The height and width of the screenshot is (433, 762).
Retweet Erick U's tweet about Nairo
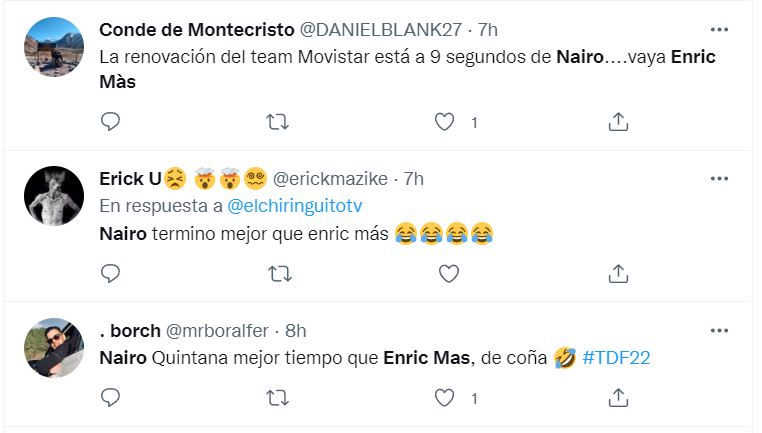(x=280, y=272)
